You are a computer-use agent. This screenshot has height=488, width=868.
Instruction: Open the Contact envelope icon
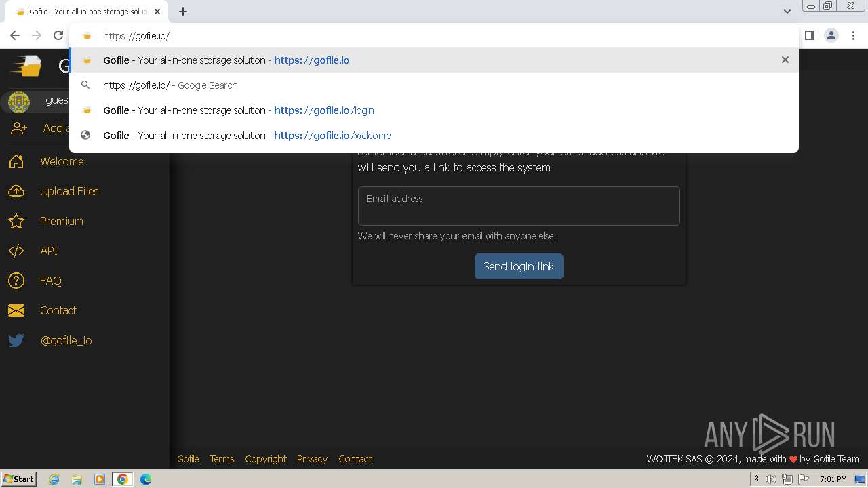[16, 310]
